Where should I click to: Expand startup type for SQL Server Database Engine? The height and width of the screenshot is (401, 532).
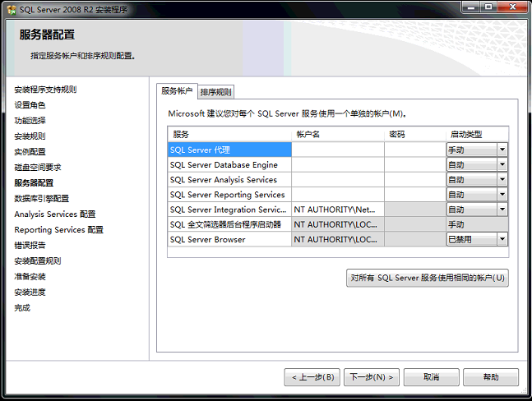[x=502, y=164]
